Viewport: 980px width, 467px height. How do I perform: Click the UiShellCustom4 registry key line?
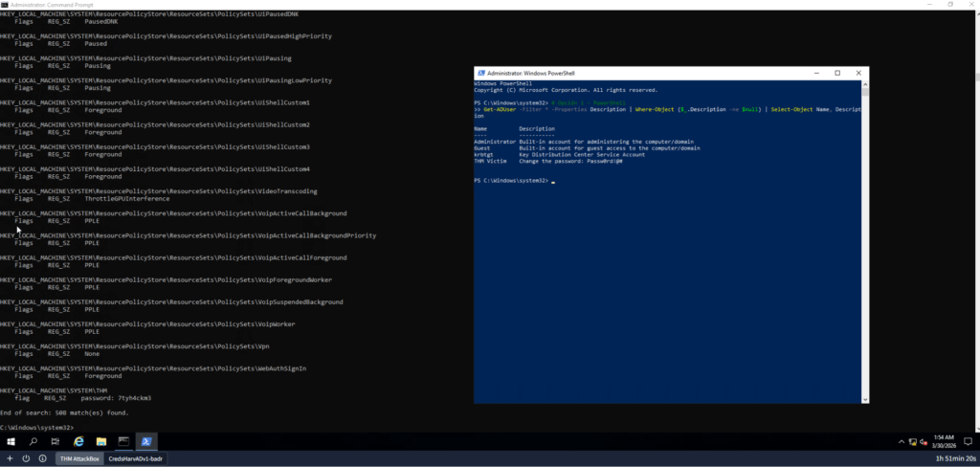point(155,169)
